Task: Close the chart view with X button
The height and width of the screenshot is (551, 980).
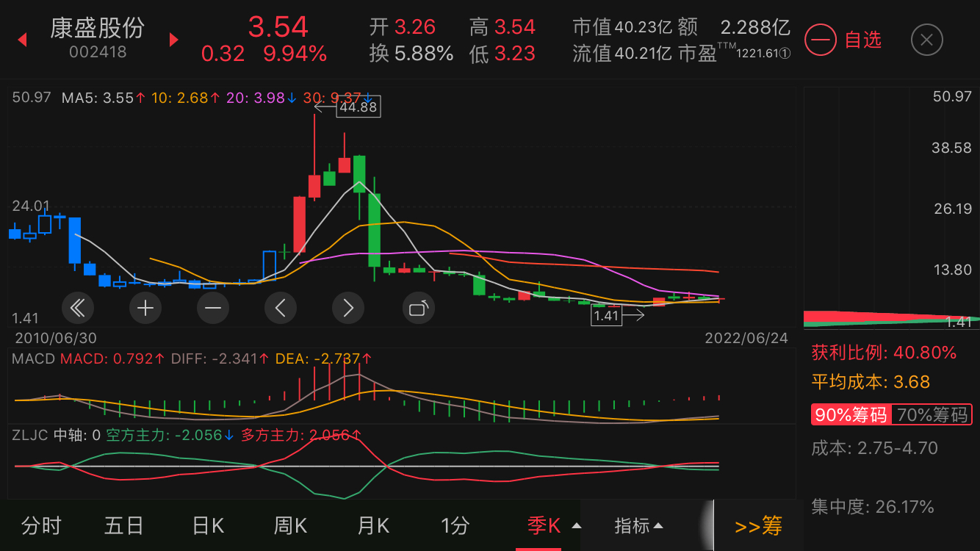Action: tap(927, 40)
